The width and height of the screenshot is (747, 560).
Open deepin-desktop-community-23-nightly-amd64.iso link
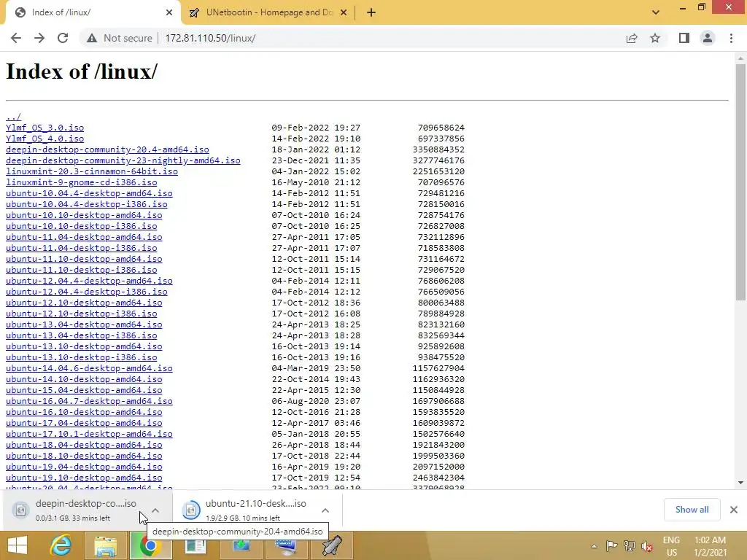pos(123,160)
